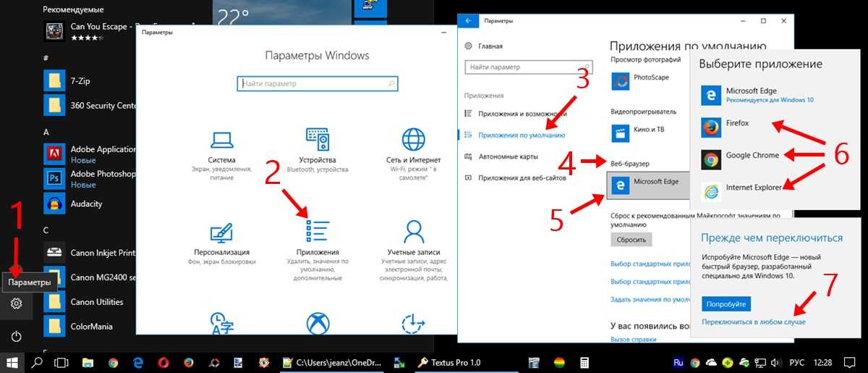Open Settings gear in Start menu
This screenshot has width=868, height=373.
[x=16, y=303]
